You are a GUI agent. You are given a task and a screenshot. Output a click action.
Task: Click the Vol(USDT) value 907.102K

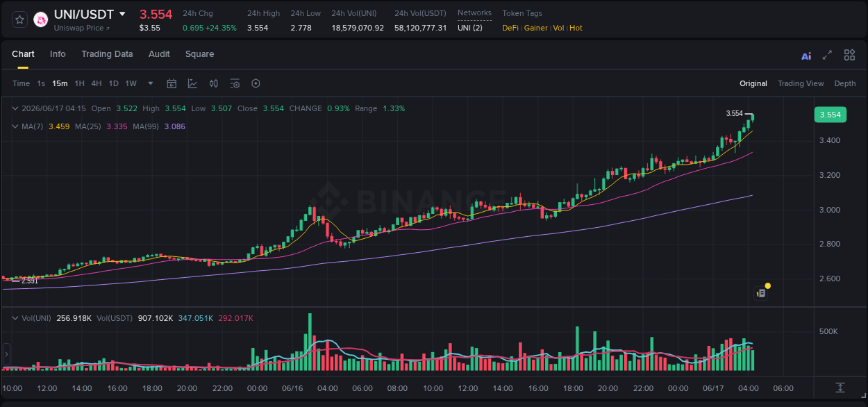click(x=156, y=318)
